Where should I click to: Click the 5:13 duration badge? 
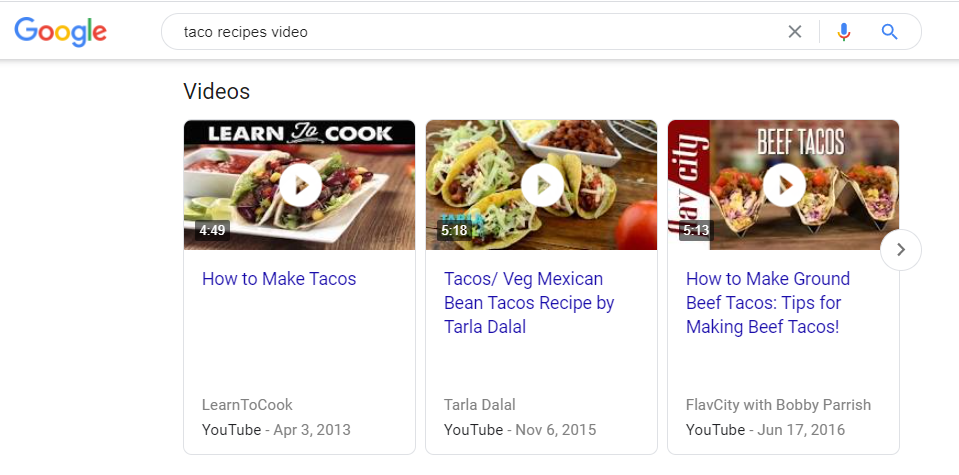tap(696, 231)
